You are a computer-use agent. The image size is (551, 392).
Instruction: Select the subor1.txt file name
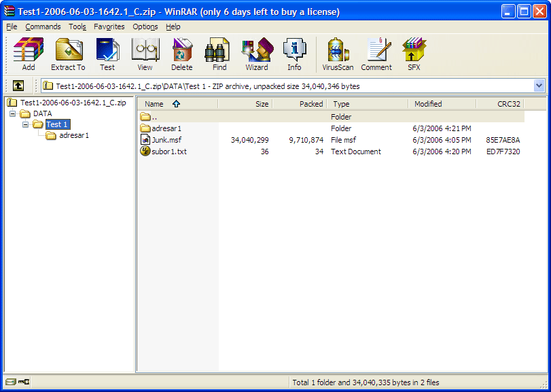pyautogui.click(x=169, y=152)
